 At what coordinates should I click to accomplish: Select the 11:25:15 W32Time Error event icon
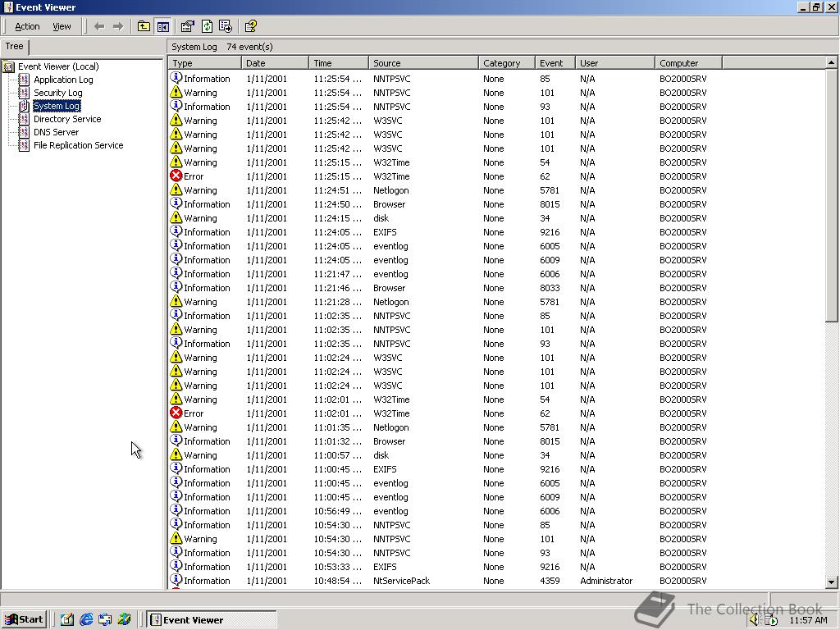point(176,176)
